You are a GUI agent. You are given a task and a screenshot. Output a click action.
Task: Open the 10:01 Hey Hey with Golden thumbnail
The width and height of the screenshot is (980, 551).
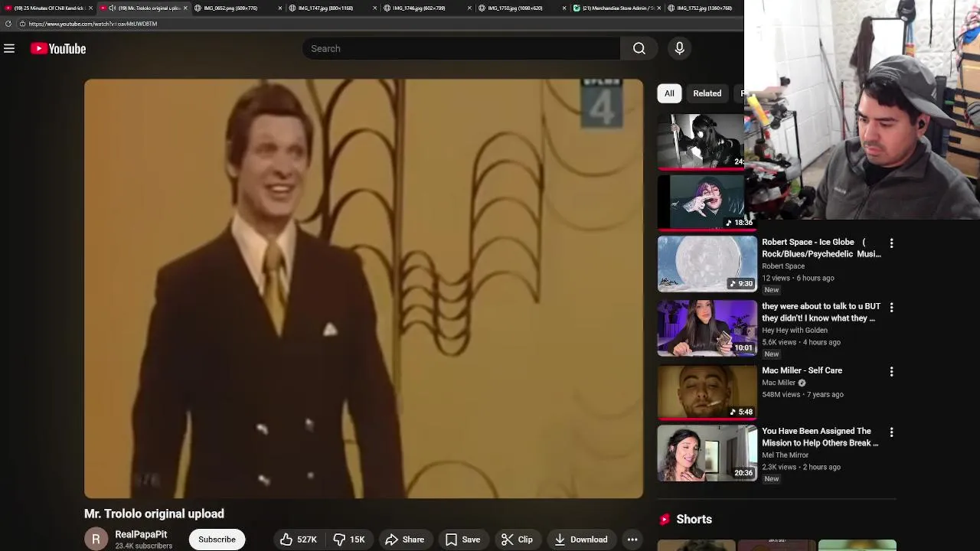coord(707,328)
